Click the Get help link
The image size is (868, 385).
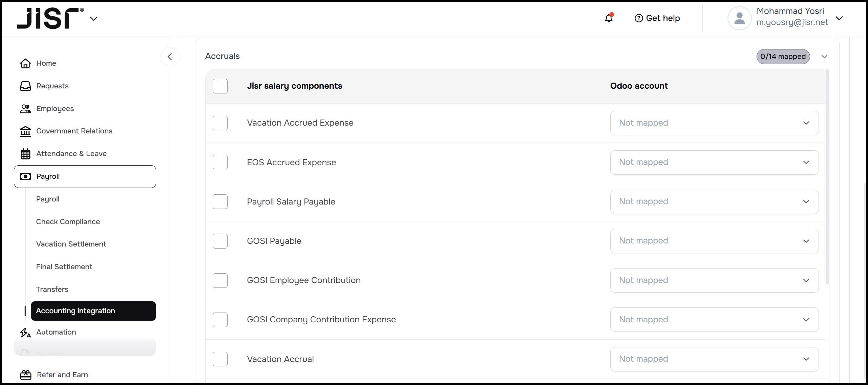[x=657, y=18]
